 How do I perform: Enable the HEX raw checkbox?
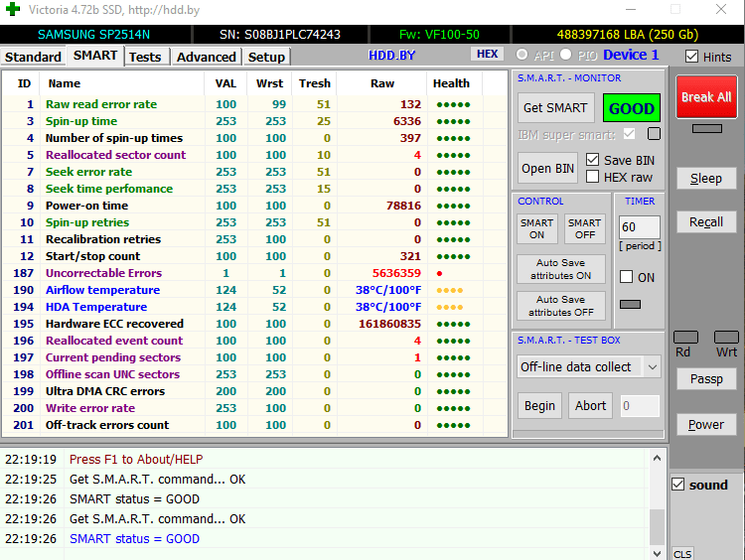pos(592,177)
